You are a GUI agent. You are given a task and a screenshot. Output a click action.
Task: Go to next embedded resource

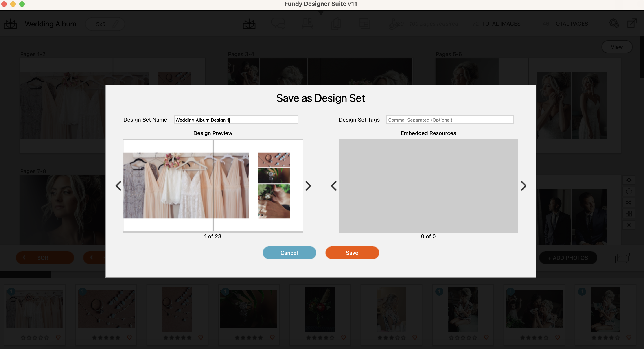pyautogui.click(x=524, y=186)
